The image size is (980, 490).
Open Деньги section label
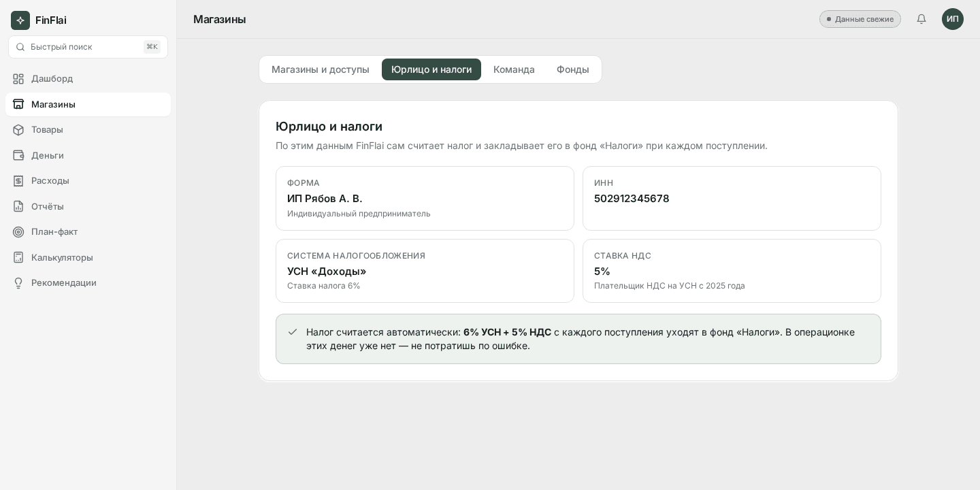(x=48, y=155)
